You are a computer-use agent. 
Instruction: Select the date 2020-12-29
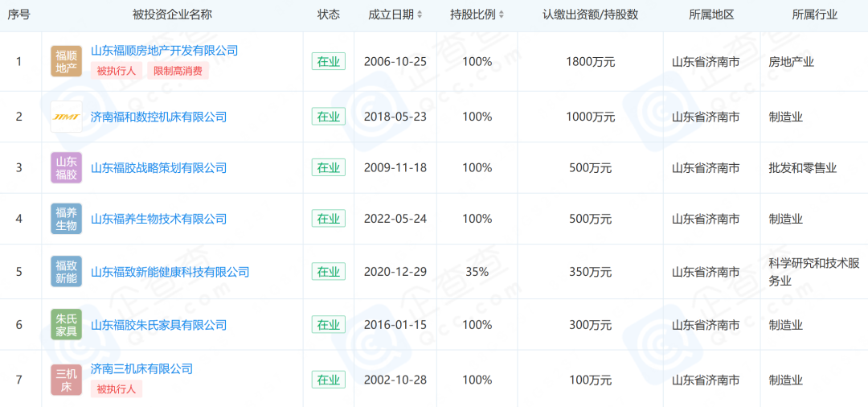(395, 272)
